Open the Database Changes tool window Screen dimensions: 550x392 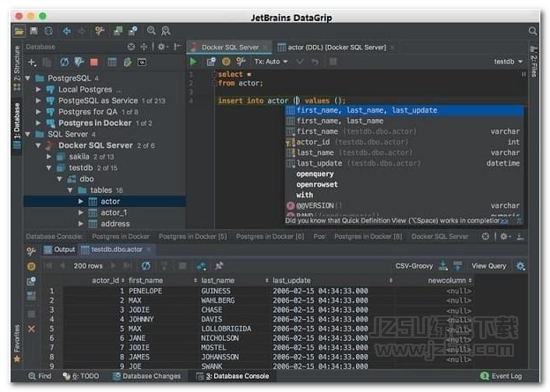point(146,376)
